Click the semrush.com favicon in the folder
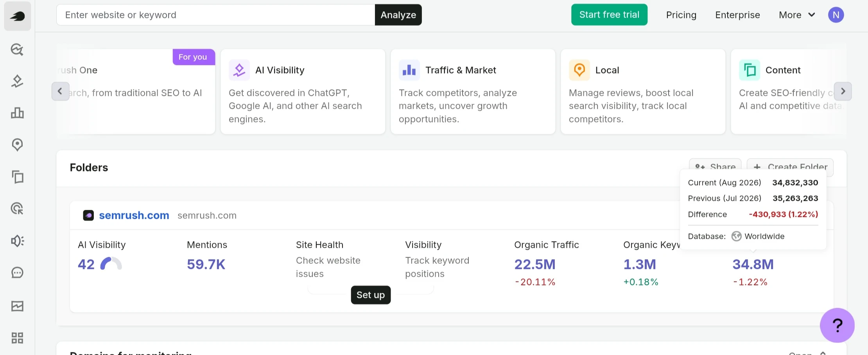 (88, 215)
